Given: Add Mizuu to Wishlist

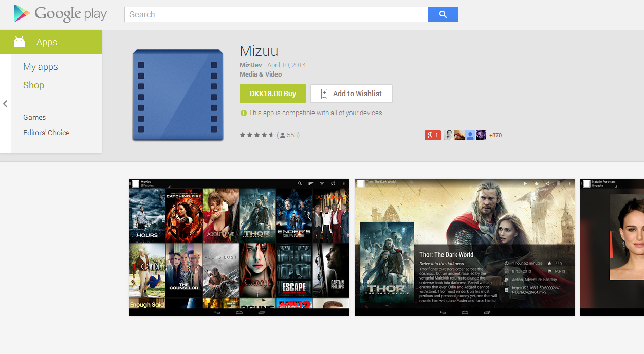Looking at the screenshot, I should pos(352,94).
